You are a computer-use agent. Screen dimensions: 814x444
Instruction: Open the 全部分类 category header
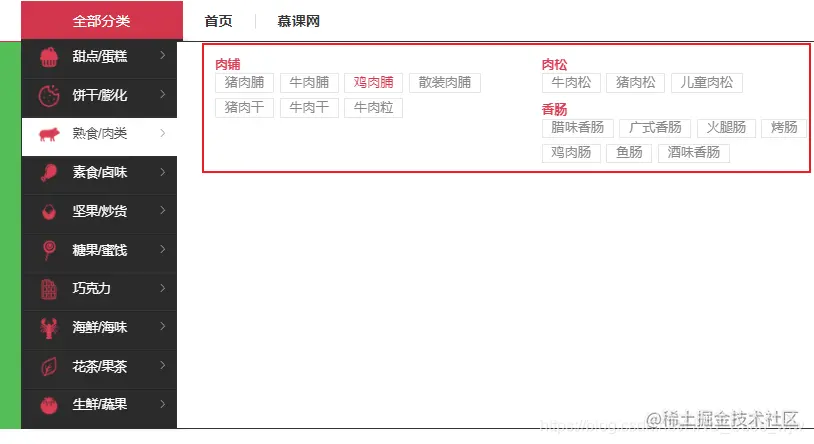click(102, 21)
